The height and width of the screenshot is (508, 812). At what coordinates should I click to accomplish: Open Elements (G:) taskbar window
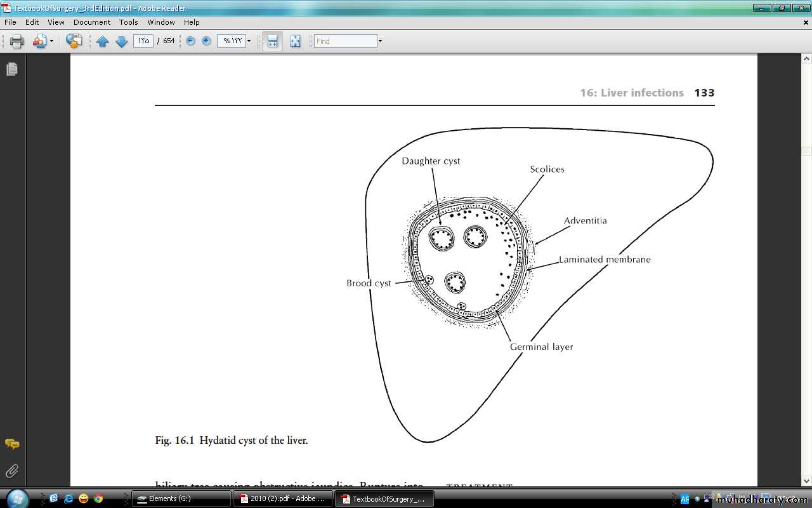[x=181, y=498]
